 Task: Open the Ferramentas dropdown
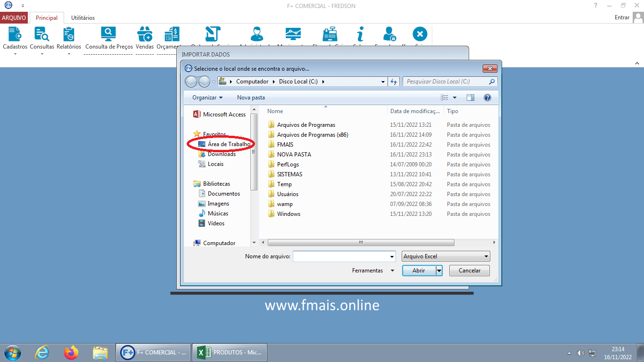373,271
